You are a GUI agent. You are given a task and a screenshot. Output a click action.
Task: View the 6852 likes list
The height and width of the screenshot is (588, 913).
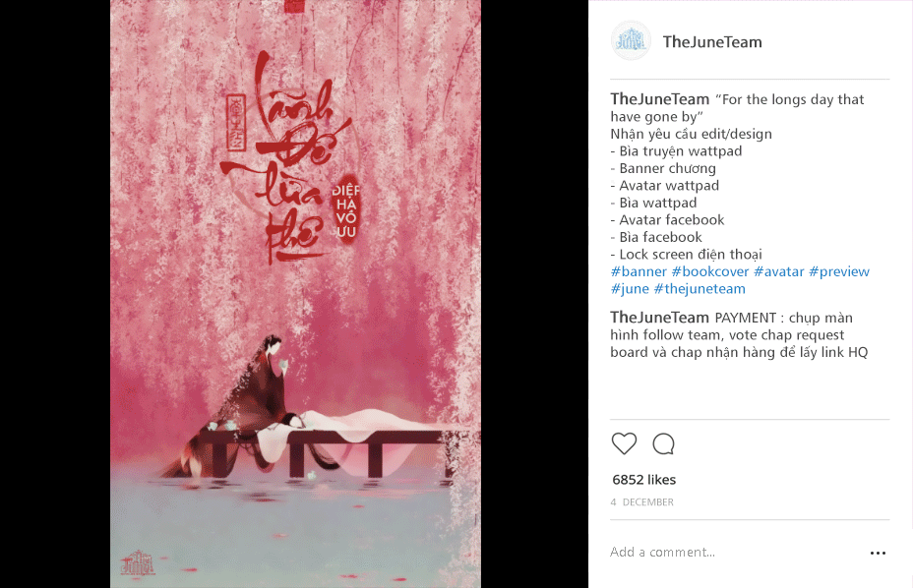tap(644, 480)
